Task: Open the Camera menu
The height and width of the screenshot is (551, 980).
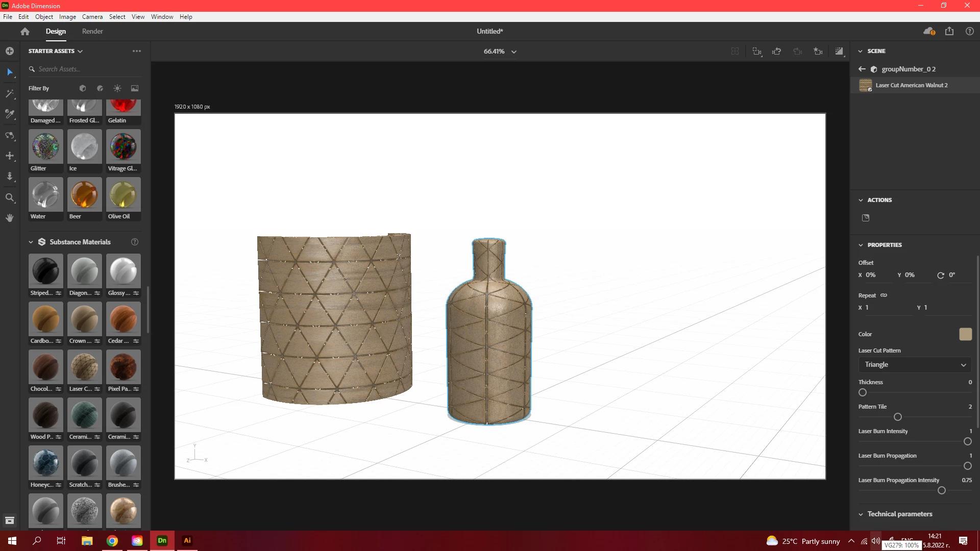Action: click(92, 16)
